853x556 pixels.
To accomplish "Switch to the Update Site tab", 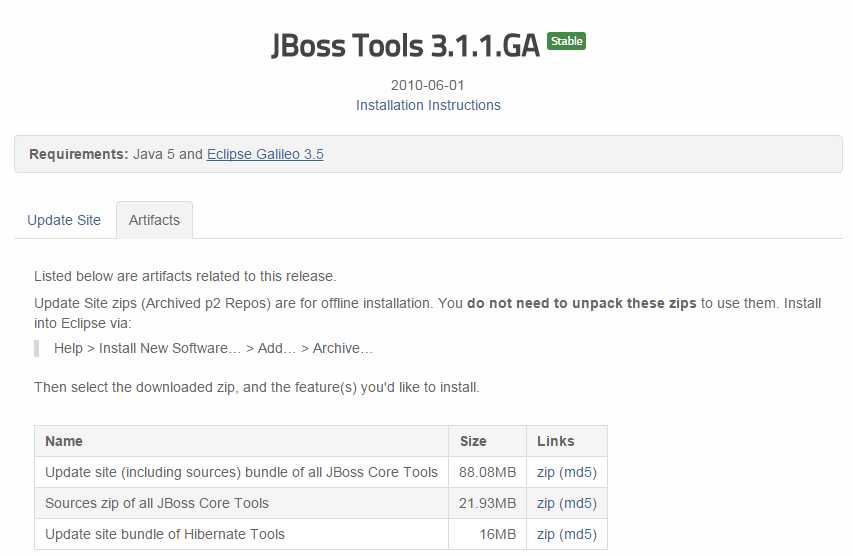I will (64, 220).
